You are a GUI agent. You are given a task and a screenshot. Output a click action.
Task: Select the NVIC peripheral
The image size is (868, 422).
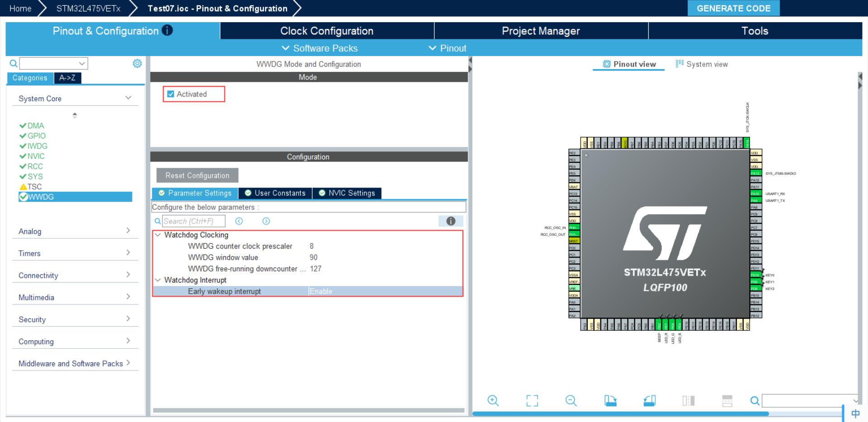tap(36, 156)
